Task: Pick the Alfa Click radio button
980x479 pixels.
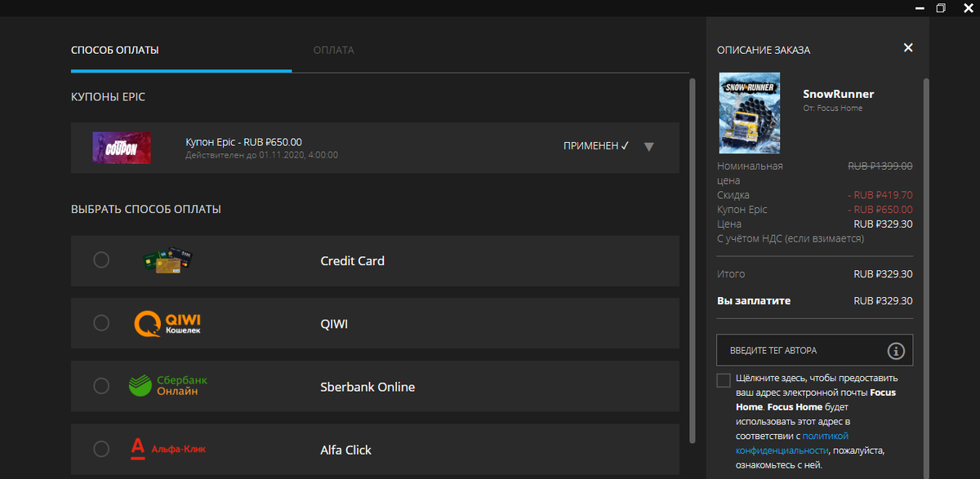Action: pyautogui.click(x=101, y=449)
